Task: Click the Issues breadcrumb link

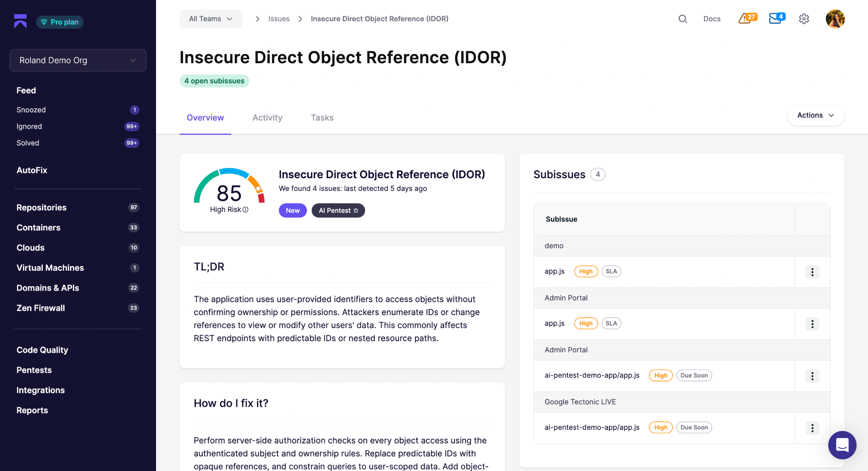Action: (x=279, y=19)
